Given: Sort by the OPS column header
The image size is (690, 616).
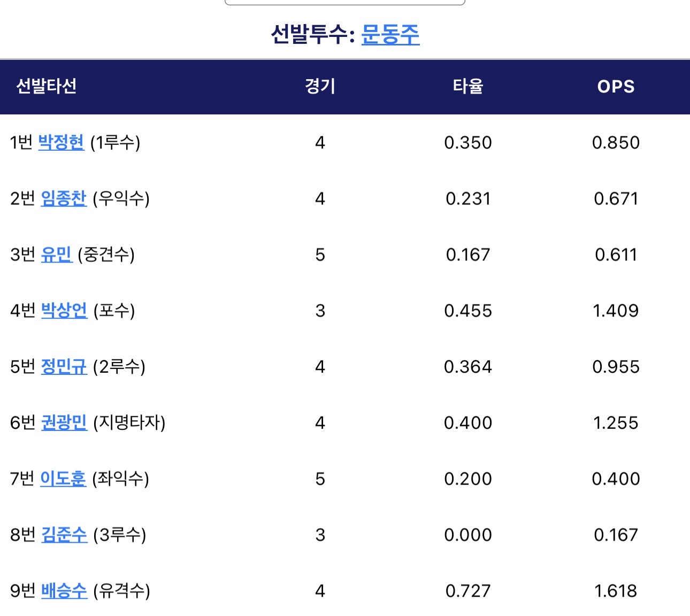Looking at the screenshot, I should pos(616,87).
